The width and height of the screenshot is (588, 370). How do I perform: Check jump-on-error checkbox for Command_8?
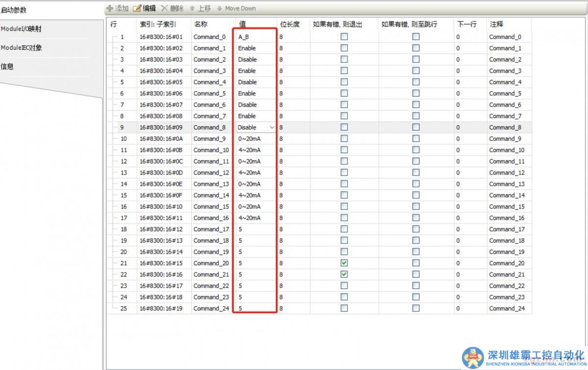416,127
